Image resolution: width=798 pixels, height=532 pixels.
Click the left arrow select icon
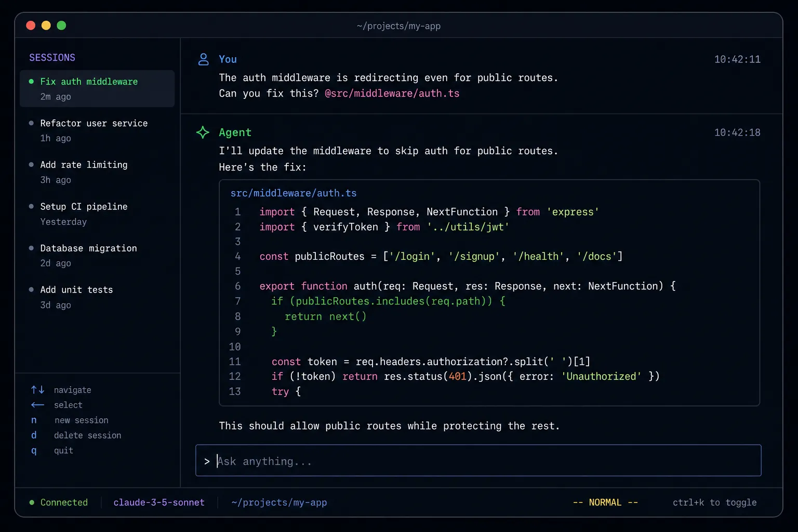(x=37, y=405)
